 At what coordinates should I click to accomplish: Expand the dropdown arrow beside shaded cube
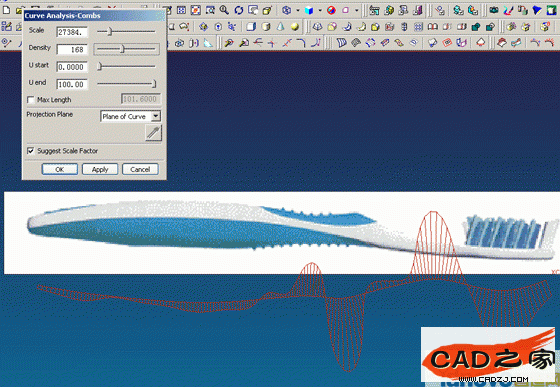coord(320,10)
